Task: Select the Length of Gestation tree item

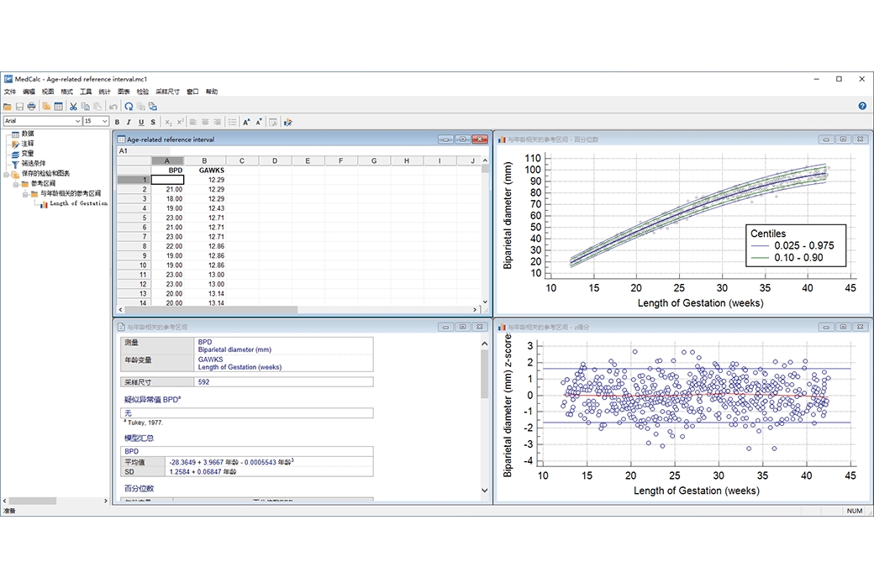Action: [78, 203]
